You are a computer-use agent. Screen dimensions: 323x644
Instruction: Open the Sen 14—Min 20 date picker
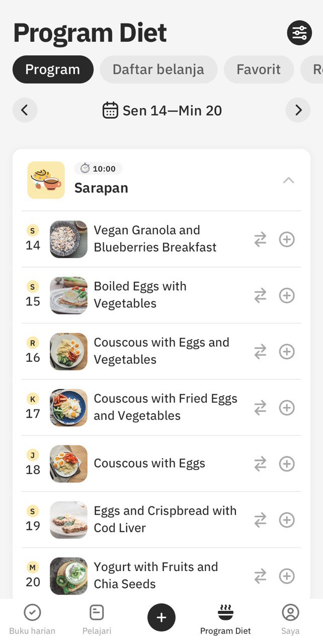pos(162,110)
